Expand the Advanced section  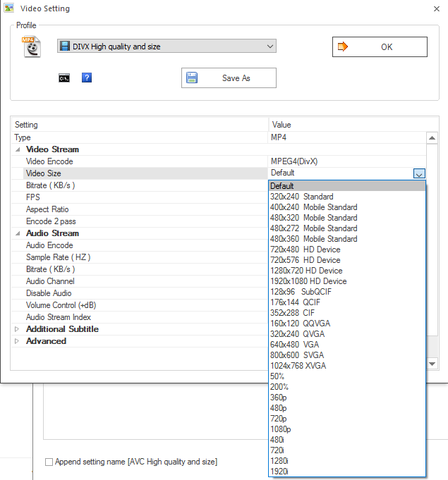(x=17, y=341)
